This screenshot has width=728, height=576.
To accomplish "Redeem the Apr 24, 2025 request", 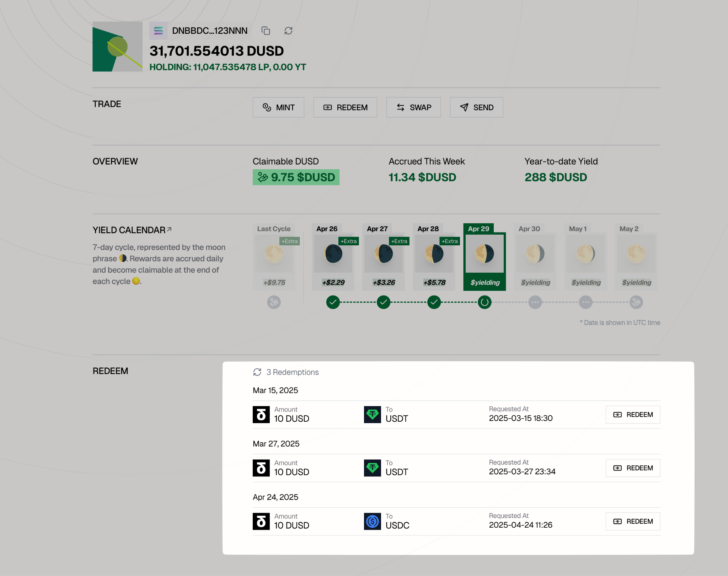I will [x=633, y=521].
